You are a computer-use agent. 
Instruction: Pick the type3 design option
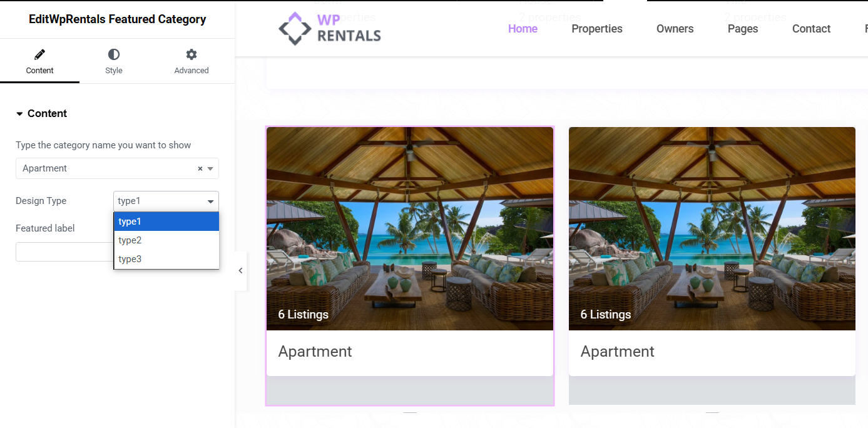166,259
